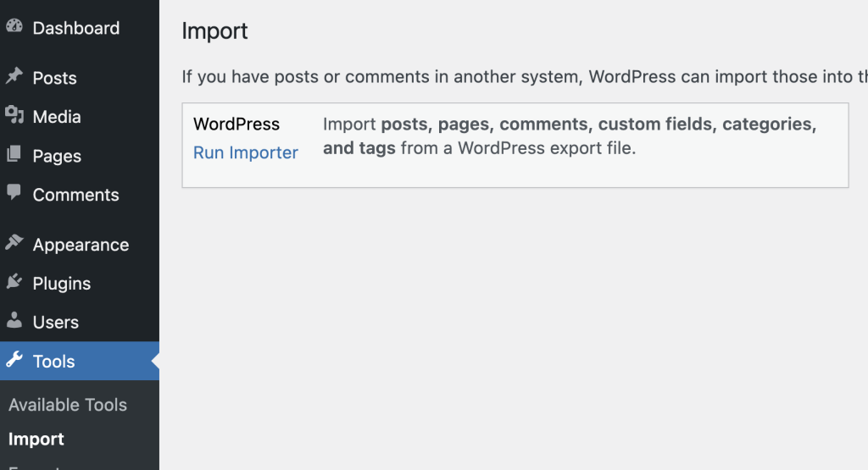Open the Appearance menu
Image resolution: width=868 pixels, height=470 pixels.
coord(81,245)
